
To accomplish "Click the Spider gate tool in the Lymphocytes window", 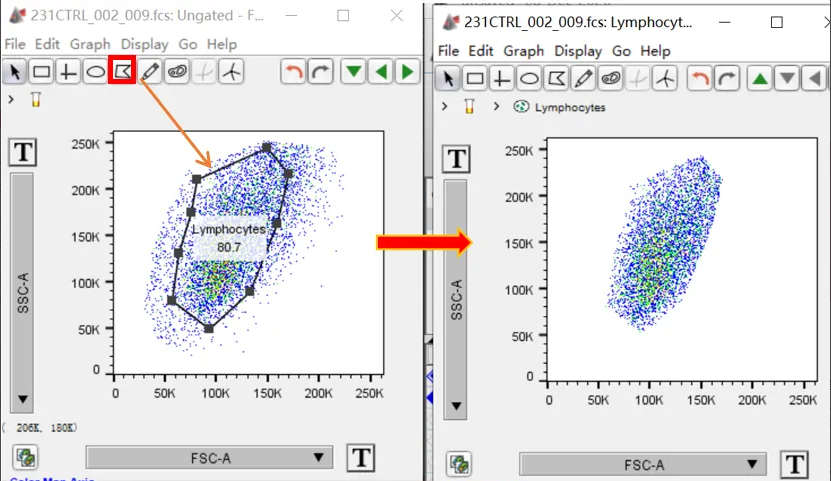I will pyautogui.click(x=664, y=78).
